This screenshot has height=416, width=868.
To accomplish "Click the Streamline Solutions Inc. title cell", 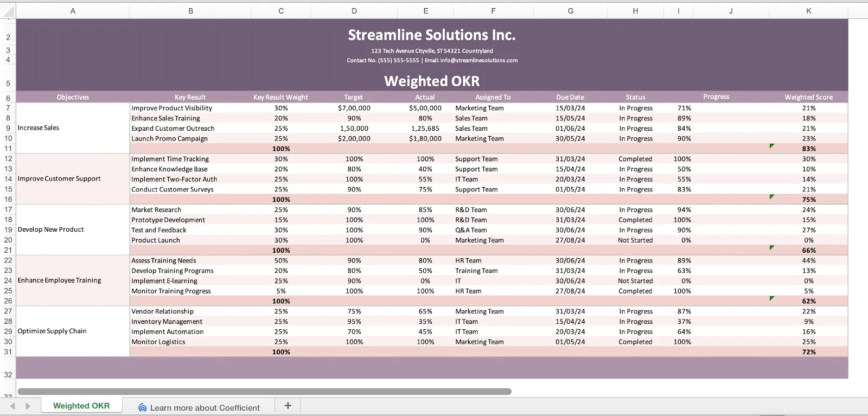I will tap(432, 35).
